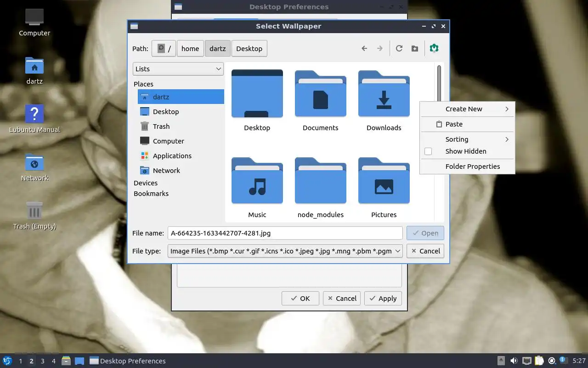Image resolution: width=588 pixels, height=368 pixels.
Task: Select 'dartz' path bar segment
Action: 218,48
